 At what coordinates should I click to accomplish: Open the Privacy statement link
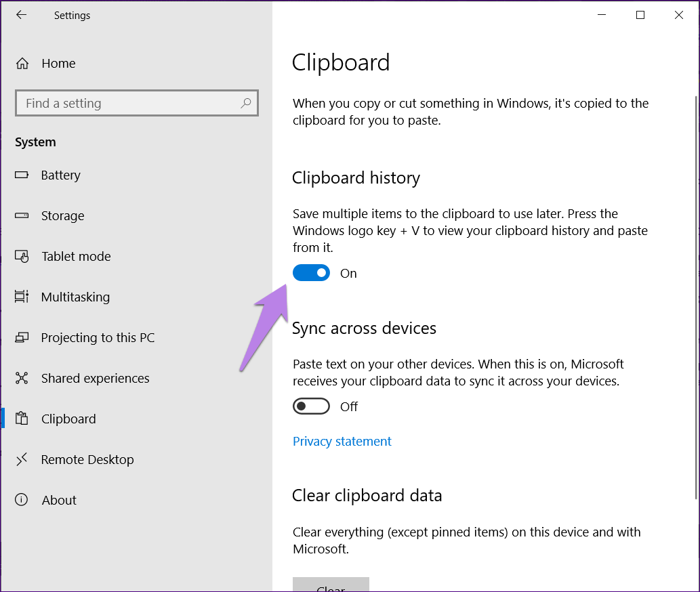[x=342, y=442]
